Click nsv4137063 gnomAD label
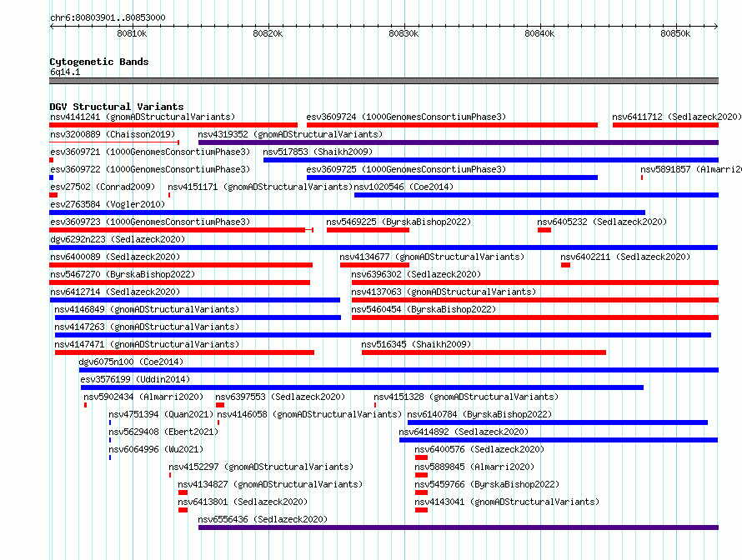This screenshot has width=742, height=560. [x=444, y=292]
